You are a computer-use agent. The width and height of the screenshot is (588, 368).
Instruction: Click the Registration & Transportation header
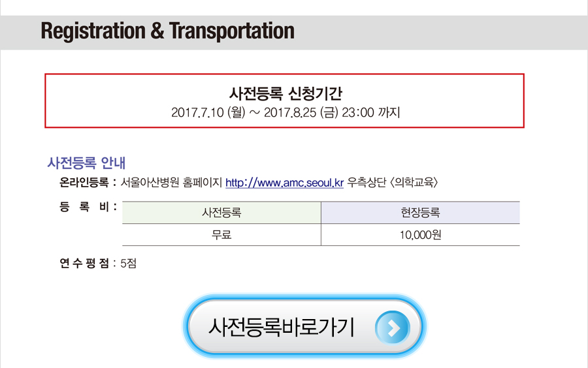(x=167, y=31)
